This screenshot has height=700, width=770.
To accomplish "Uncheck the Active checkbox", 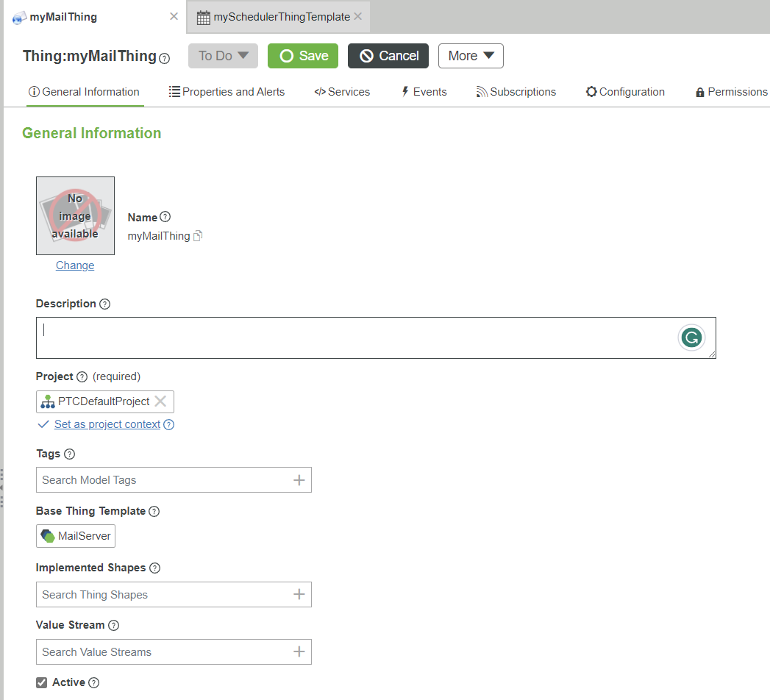I will [x=41, y=682].
